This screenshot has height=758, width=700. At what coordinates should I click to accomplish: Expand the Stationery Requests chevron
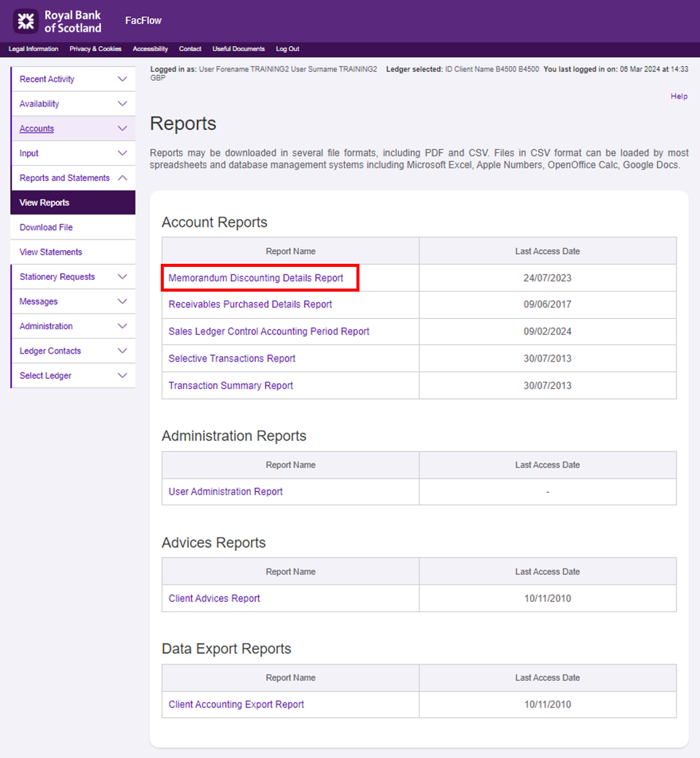(122, 277)
